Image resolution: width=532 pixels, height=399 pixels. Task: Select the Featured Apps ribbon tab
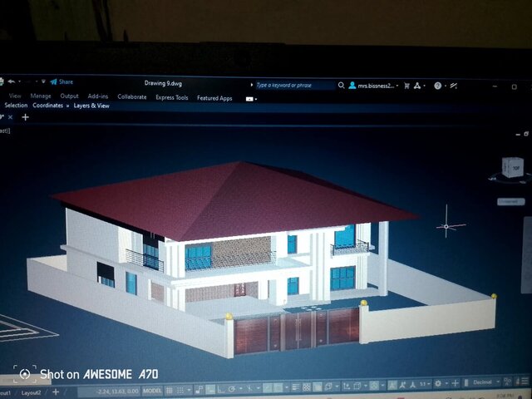pos(214,98)
